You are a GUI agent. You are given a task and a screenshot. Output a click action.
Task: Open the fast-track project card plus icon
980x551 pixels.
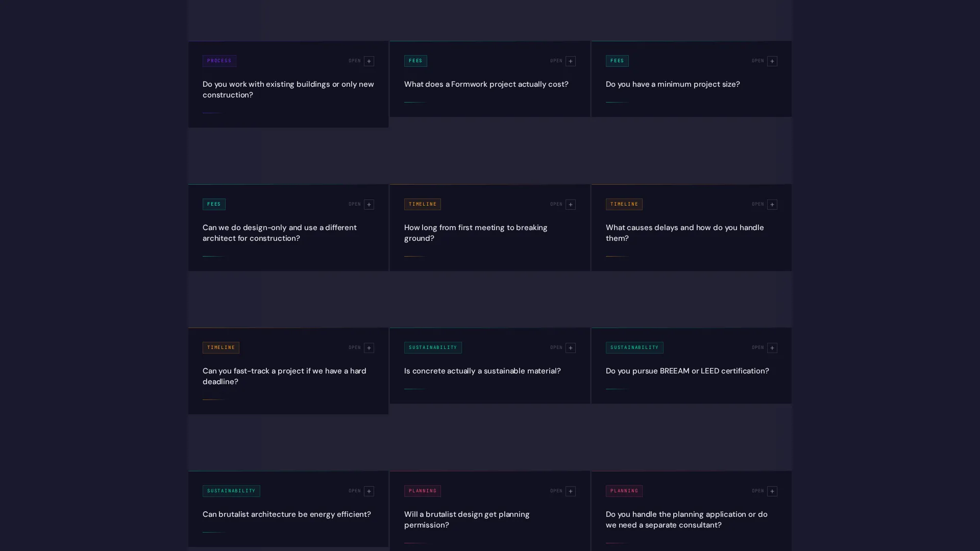(369, 348)
